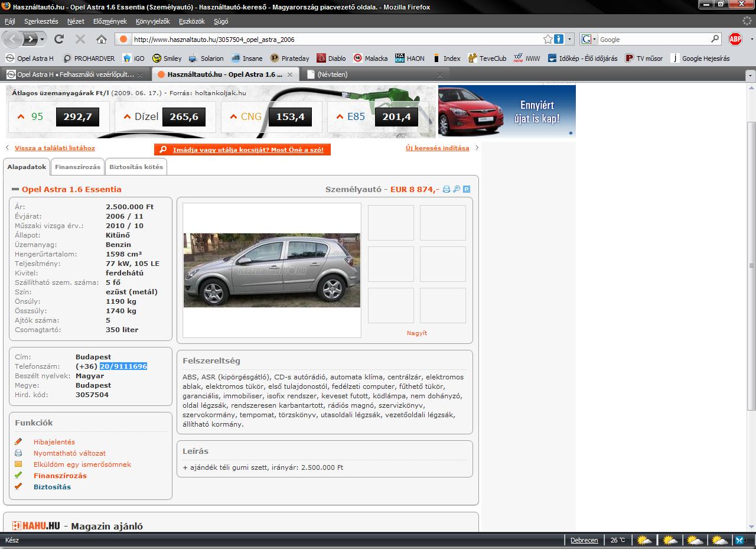Open the Szerkesztés menu

pos(41,21)
